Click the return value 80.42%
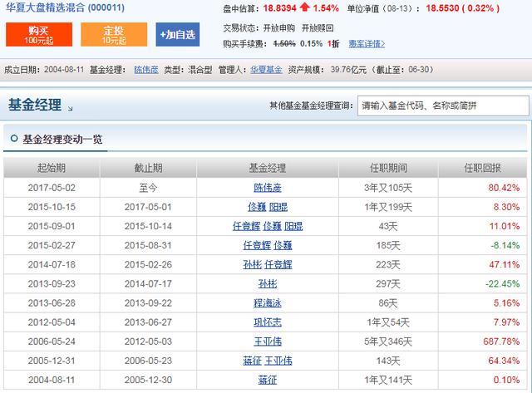This screenshot has height=393, width=532. (504, 188)
